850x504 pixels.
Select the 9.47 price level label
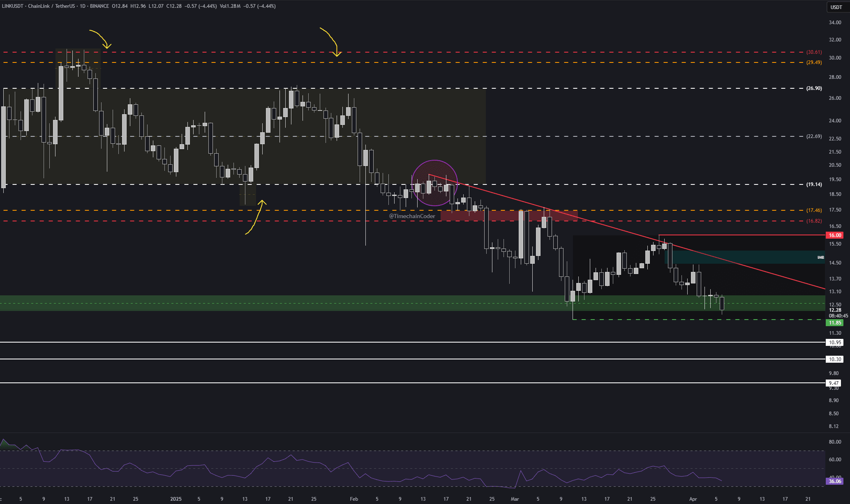(834, 383)
